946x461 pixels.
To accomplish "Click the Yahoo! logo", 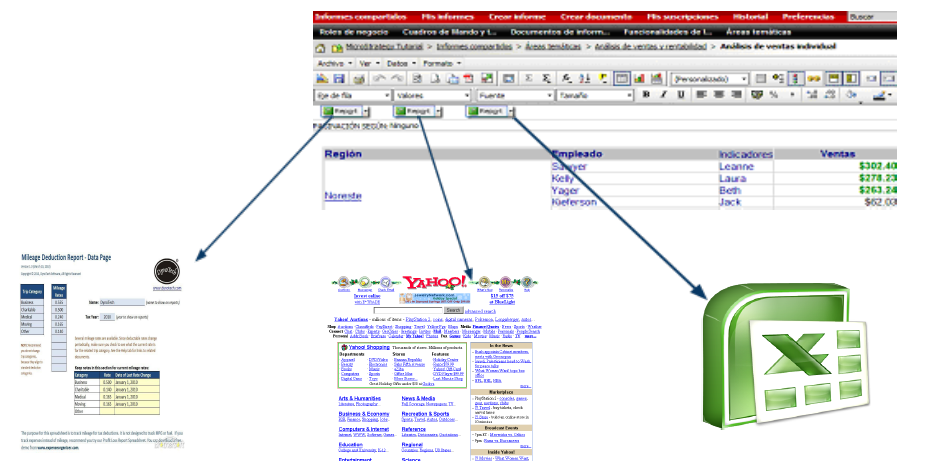I will point(436,283).
